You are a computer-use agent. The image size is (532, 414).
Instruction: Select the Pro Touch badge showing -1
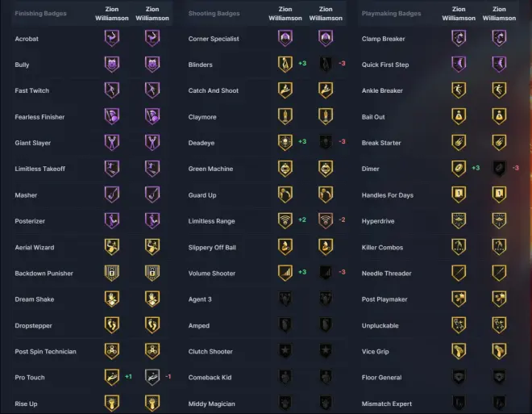(152, 377)
